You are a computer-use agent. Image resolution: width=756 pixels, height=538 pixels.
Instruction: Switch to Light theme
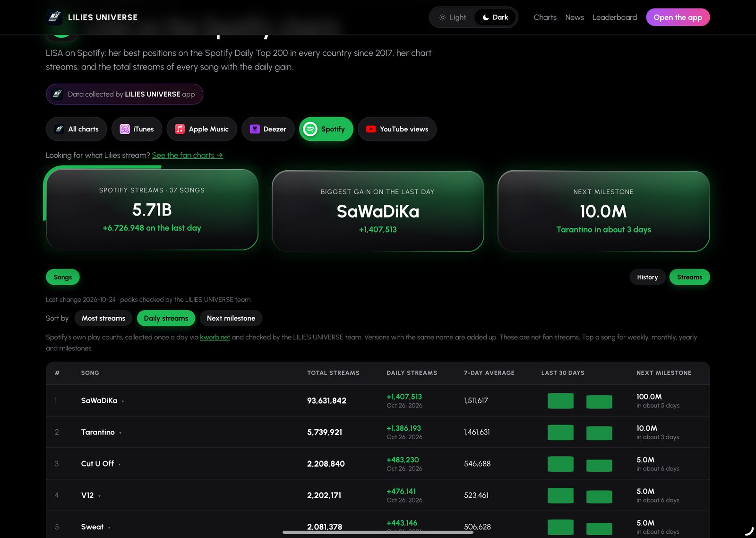click(453, 17)
